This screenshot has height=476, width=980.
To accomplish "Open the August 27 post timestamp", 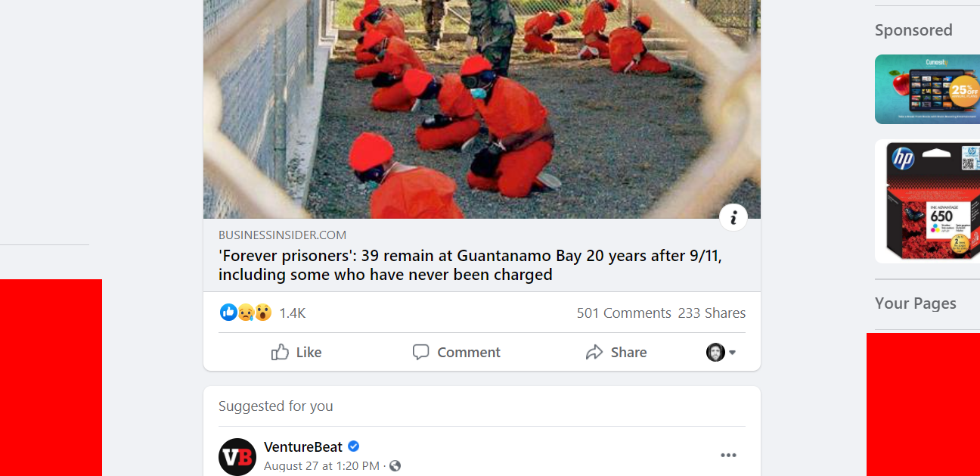I will 321,466.
